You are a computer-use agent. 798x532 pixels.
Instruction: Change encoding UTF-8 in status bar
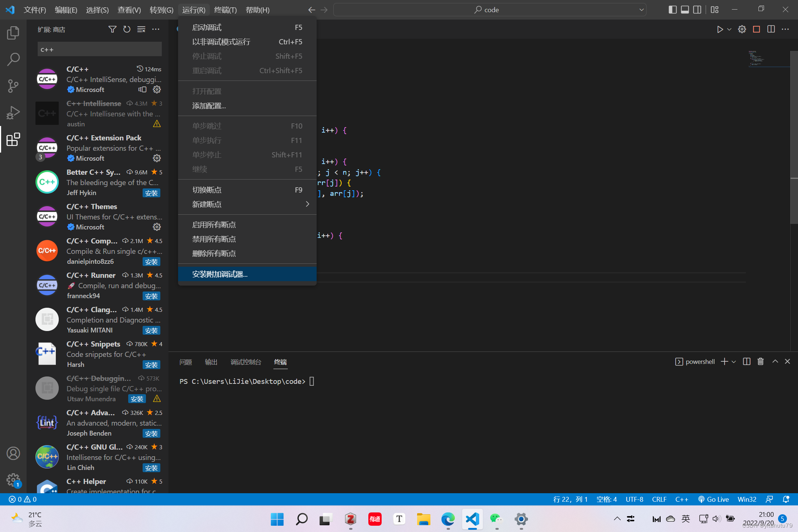(x=634, y=499)
